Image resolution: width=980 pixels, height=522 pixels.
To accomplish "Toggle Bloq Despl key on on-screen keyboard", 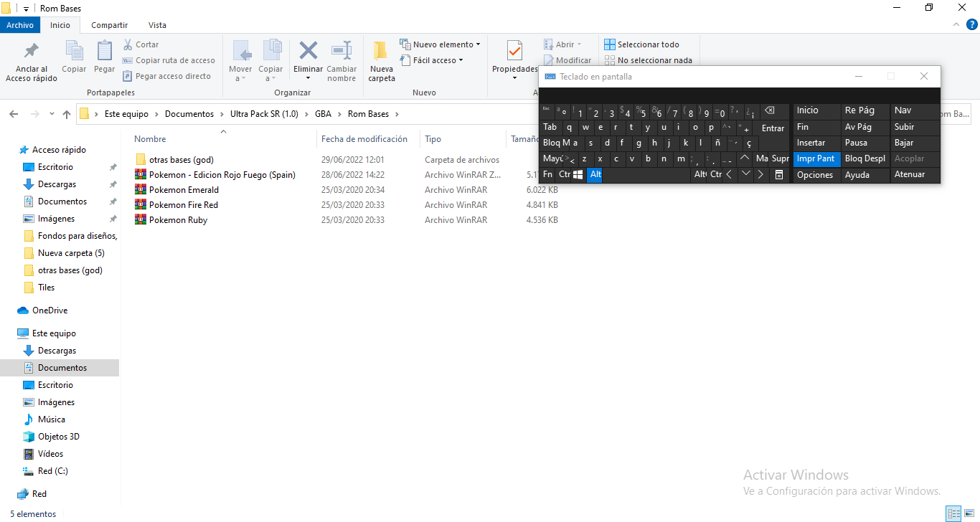I will click(x=864, y=158).
